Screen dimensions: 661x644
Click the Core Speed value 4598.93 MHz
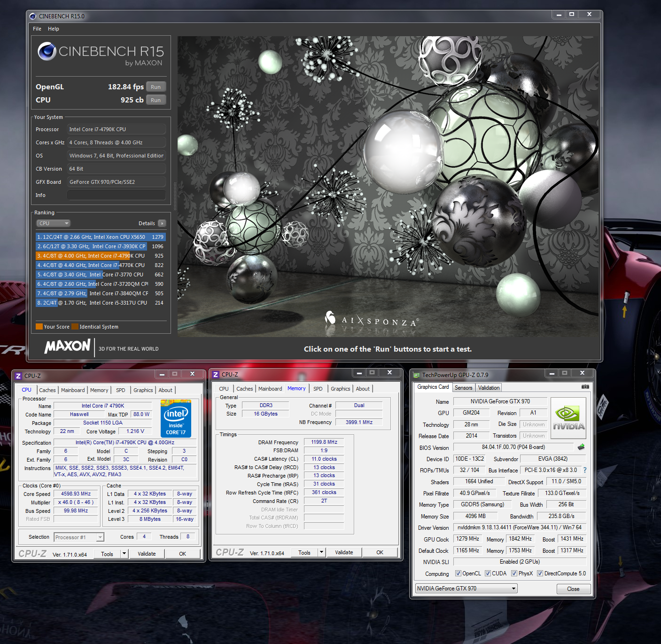coord(76,494)
